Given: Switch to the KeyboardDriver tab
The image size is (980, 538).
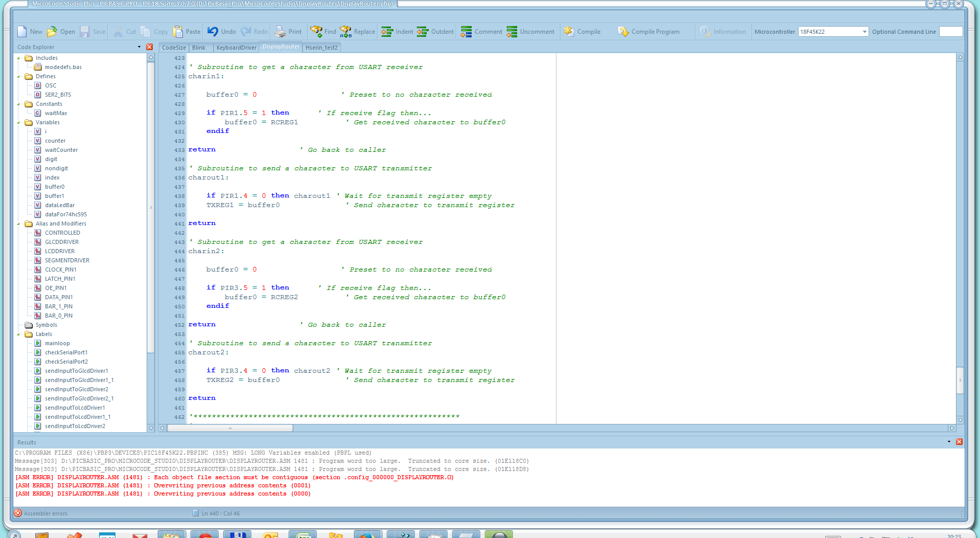Looking at the screenshot, I should click(x=236, y=48).
